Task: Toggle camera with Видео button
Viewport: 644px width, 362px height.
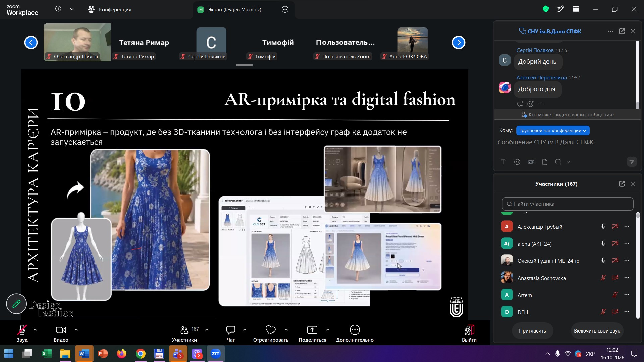Action: point(61,334)
